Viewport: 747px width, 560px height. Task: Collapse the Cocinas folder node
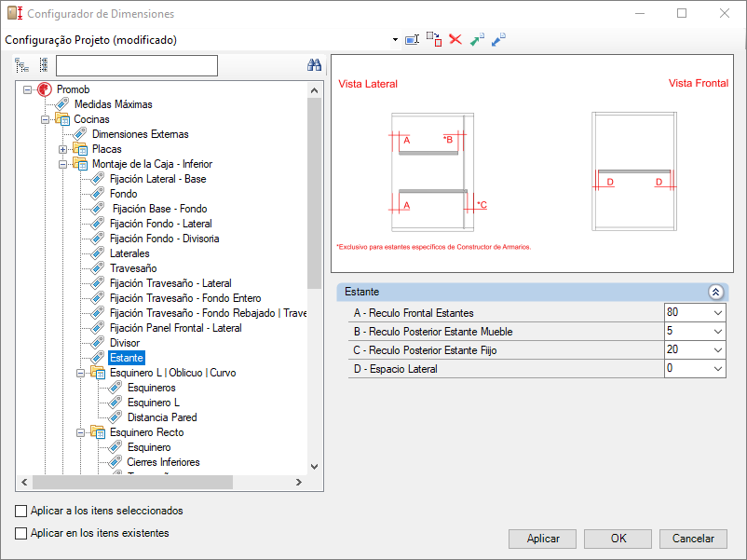click(45, 119)
